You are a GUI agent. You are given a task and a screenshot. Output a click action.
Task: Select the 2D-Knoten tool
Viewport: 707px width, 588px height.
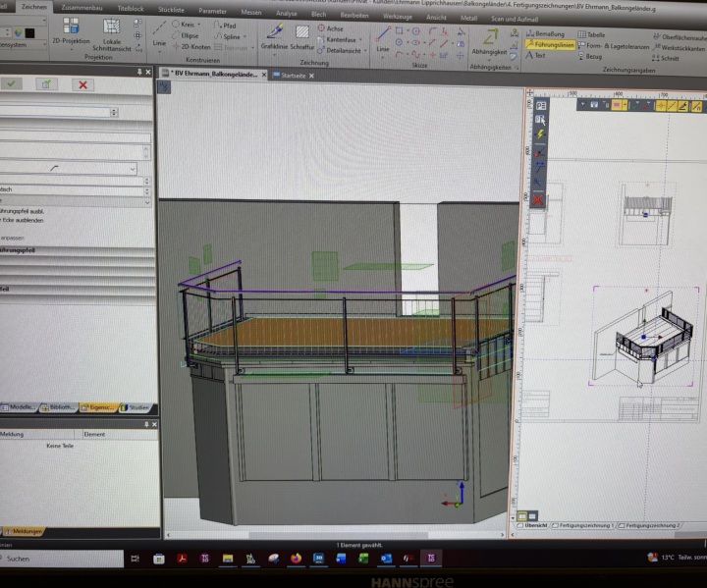click(191, 46)
